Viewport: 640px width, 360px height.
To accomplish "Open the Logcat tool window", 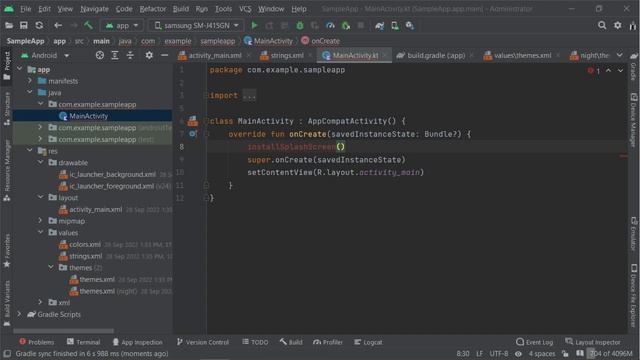I will (368, 342).
